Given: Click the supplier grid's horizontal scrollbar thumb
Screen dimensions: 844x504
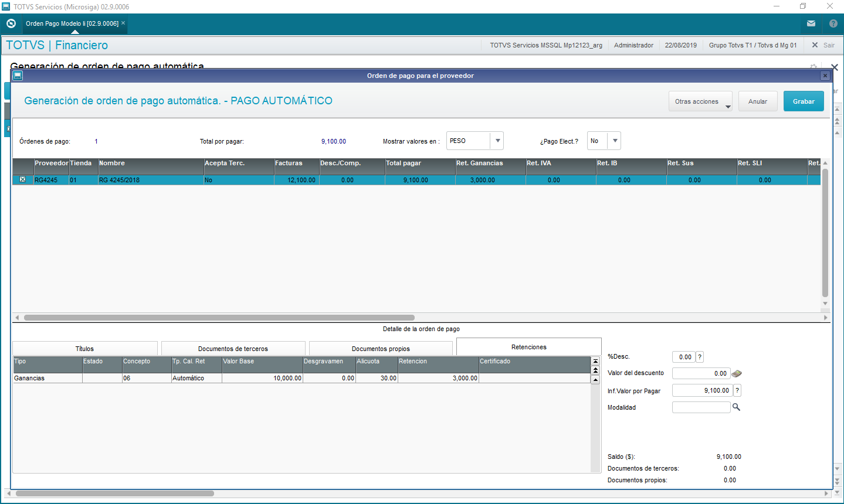Looking at the screenshot, I should pos(219,318).
